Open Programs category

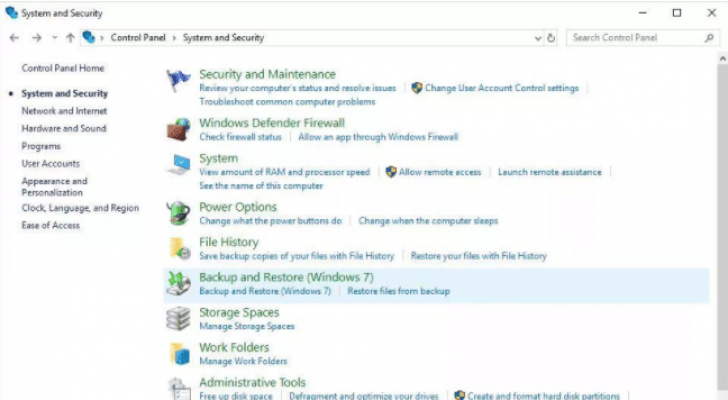tap(41, 146)
